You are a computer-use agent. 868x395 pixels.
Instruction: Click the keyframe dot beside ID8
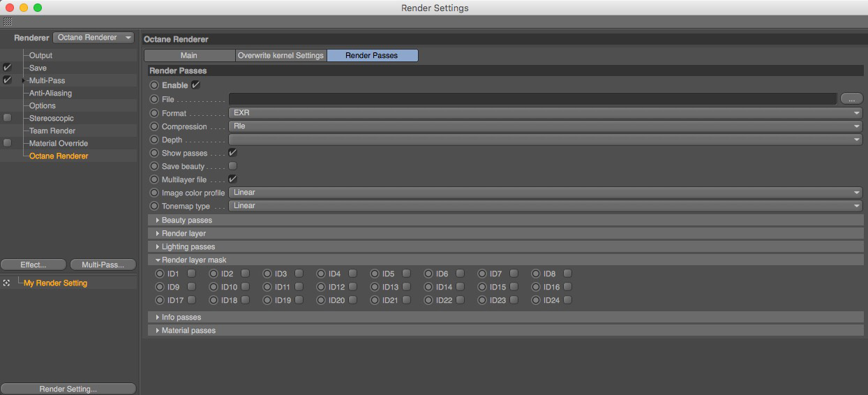click(x=536, y=274)
